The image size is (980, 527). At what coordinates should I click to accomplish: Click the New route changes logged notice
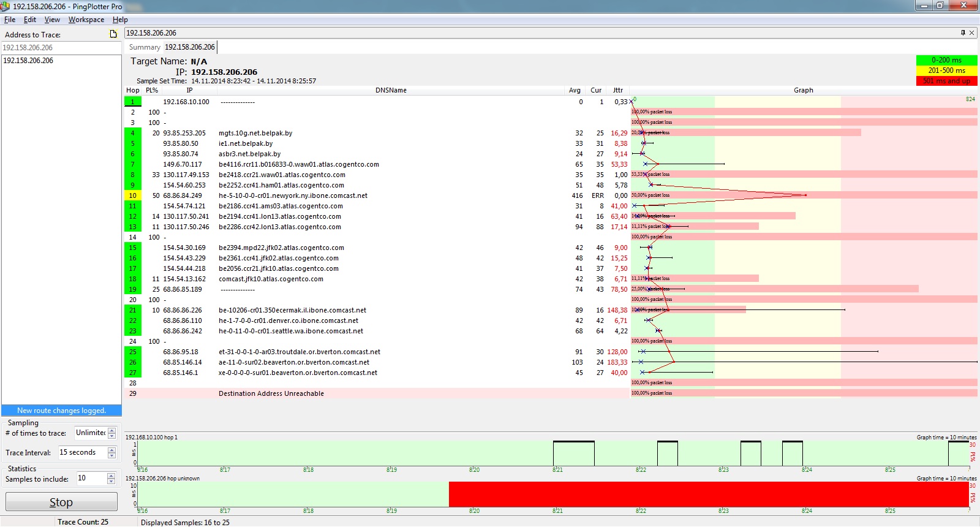click(x=61, y=411)
